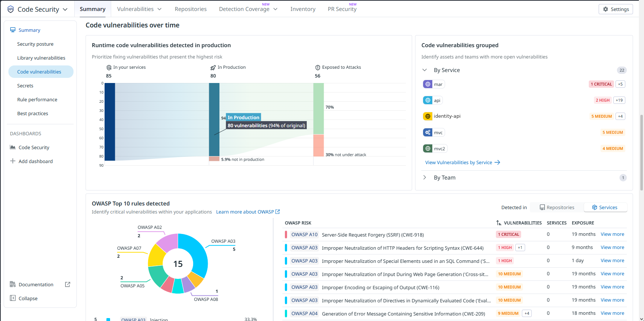This screenshot has height=321, width=644.
Task: Select the Summary tab
Action: tap(93, 9)
